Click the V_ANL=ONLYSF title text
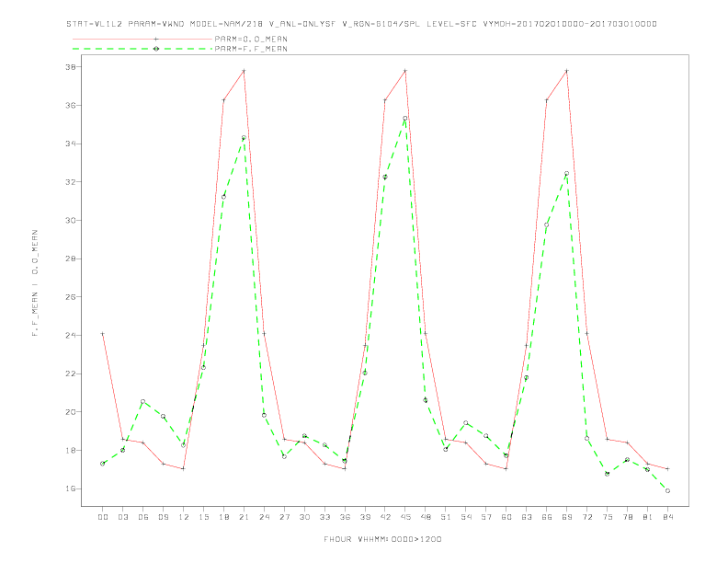The width and height of the screenshot is (728, 563). (x=302, y=24)
